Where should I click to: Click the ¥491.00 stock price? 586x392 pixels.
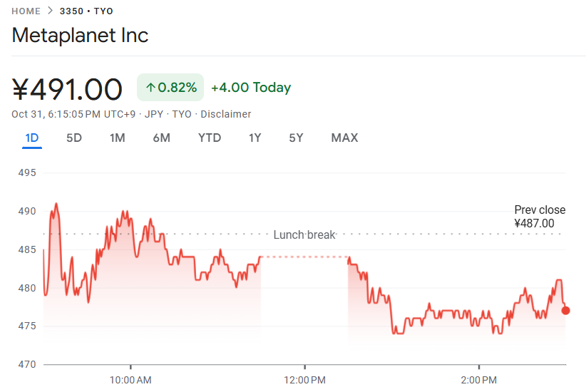point(68,90)
